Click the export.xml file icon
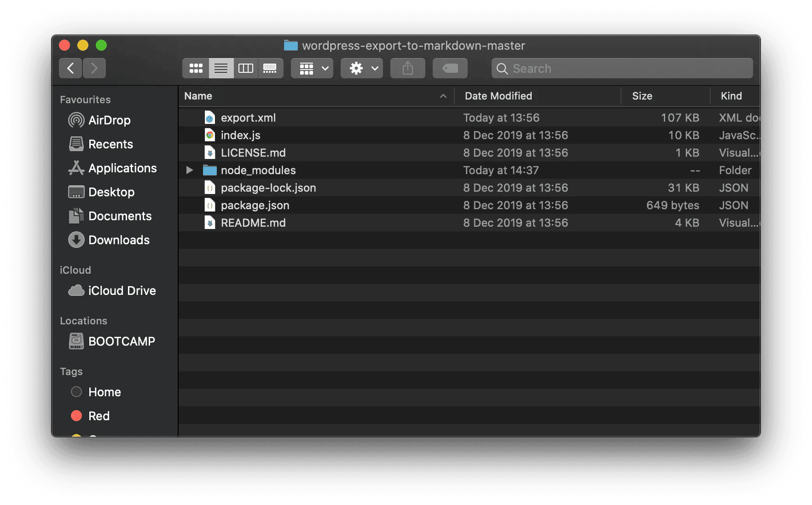The image size is (812, 505). 210,118
